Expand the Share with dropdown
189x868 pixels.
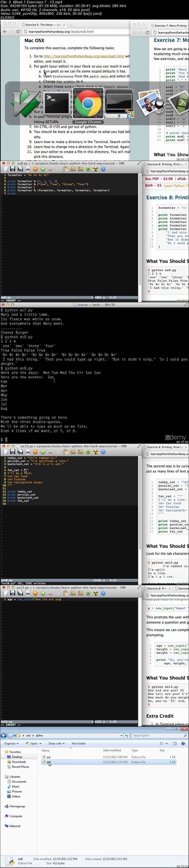point(56,743)
